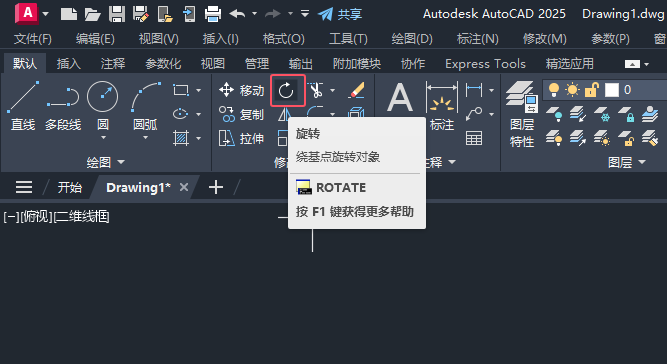The width and height of the screenshot is (667, 364).
Task: Toggle layer 0 freeze sun icon
Action: coord(572,90)
